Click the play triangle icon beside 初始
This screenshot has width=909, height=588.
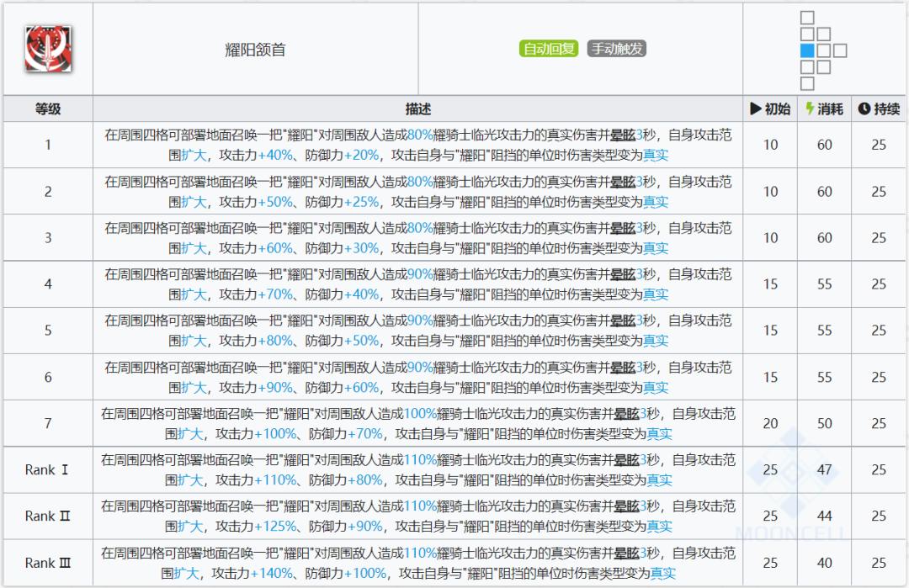click(x=756, y=109)
